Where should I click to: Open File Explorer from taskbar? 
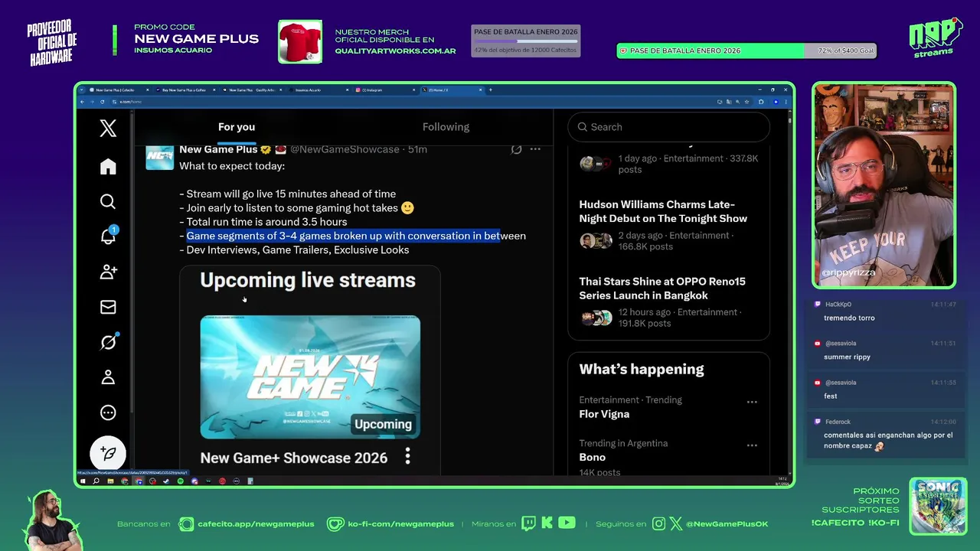pyautogui.click(x=110, y=481)
